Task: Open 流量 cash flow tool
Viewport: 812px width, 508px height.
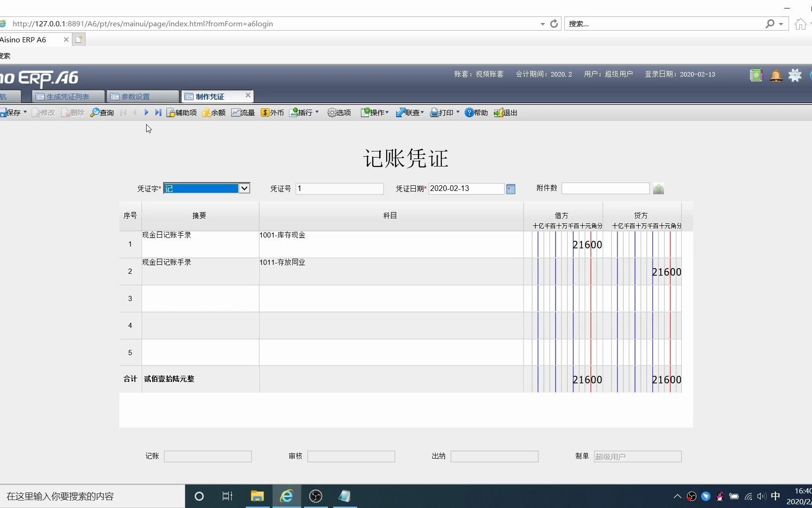Action: (243, 112)
